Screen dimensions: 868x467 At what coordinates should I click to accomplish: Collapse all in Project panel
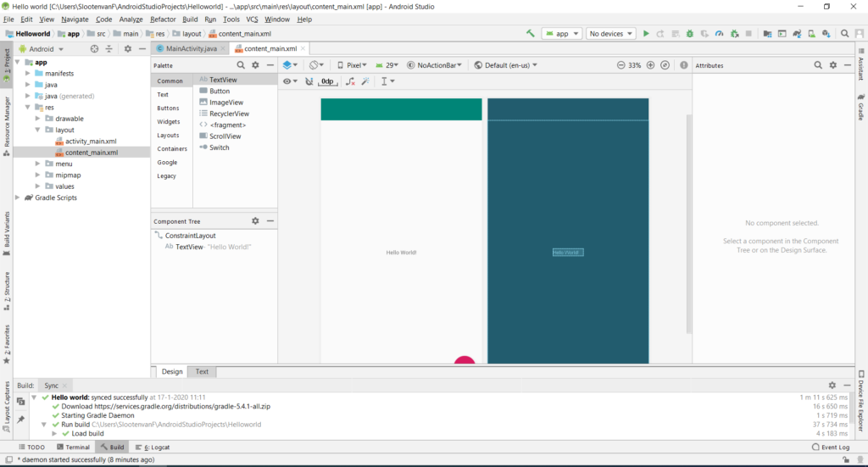[109, 48]
